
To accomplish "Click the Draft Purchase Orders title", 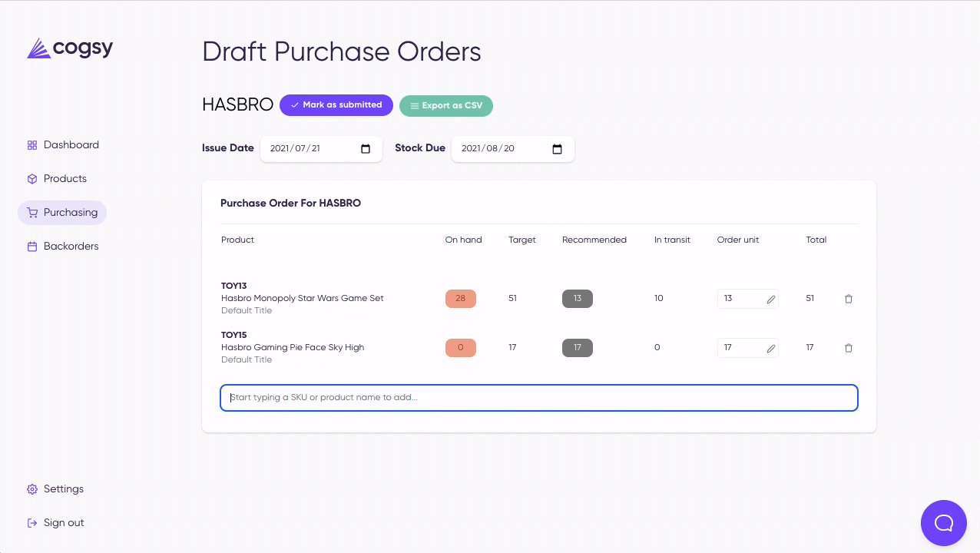I will pos(342,52).
